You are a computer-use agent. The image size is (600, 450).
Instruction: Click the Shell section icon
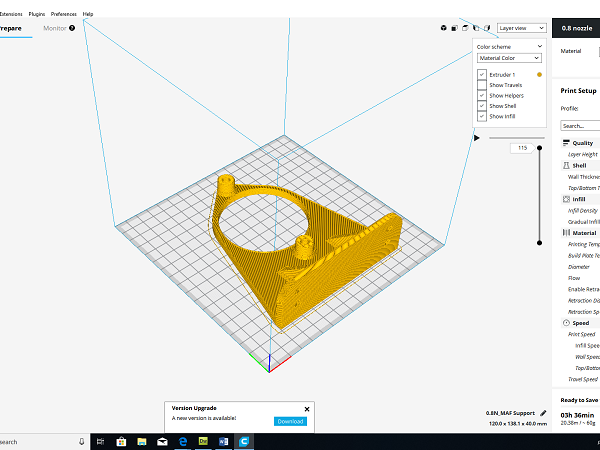tap(566, 165)
